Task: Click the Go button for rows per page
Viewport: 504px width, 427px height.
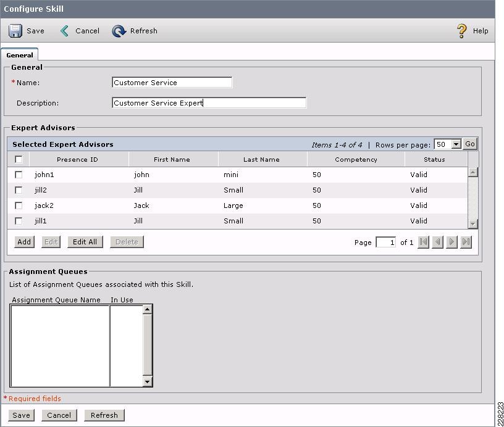Action: click(469, 144)
